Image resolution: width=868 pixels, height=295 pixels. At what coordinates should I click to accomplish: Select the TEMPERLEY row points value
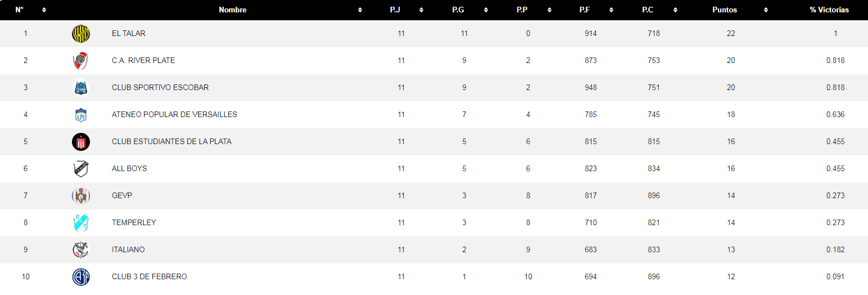[x=731, y=223]
